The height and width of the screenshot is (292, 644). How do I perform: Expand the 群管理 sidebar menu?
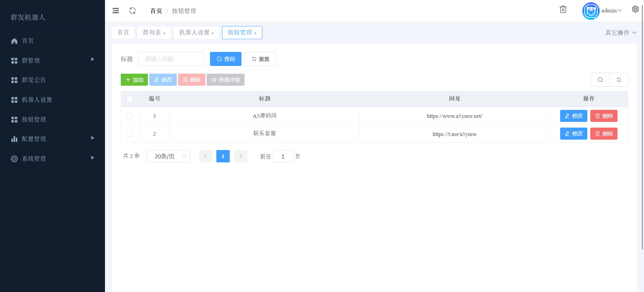[52, 60]
